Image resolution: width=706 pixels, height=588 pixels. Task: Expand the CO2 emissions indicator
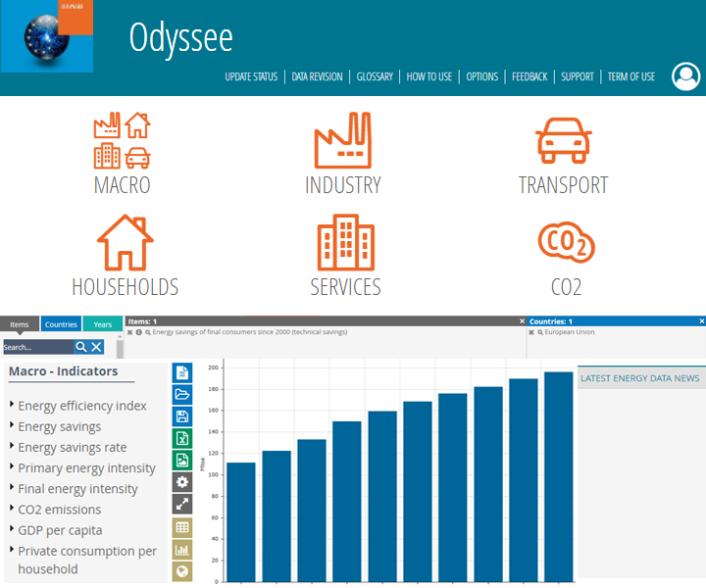pyautogui.click(x=12, y=510)
